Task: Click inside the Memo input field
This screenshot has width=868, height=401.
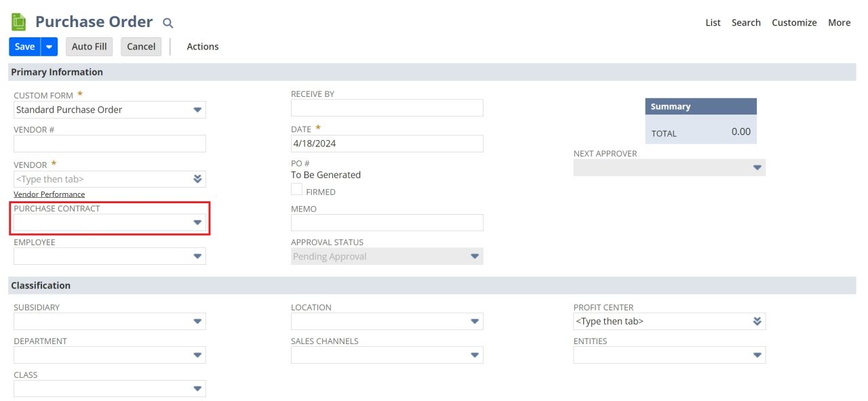Action: click(387, 222)
